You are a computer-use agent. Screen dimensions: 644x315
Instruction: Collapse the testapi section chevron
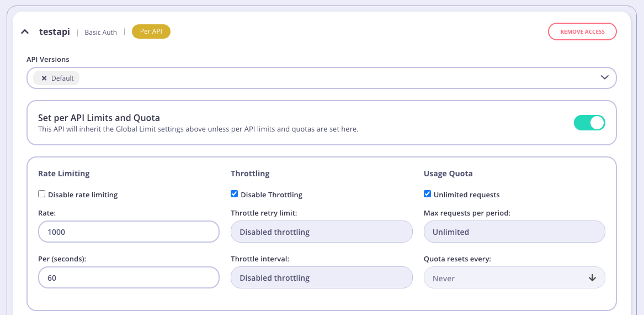pos(25,32)
